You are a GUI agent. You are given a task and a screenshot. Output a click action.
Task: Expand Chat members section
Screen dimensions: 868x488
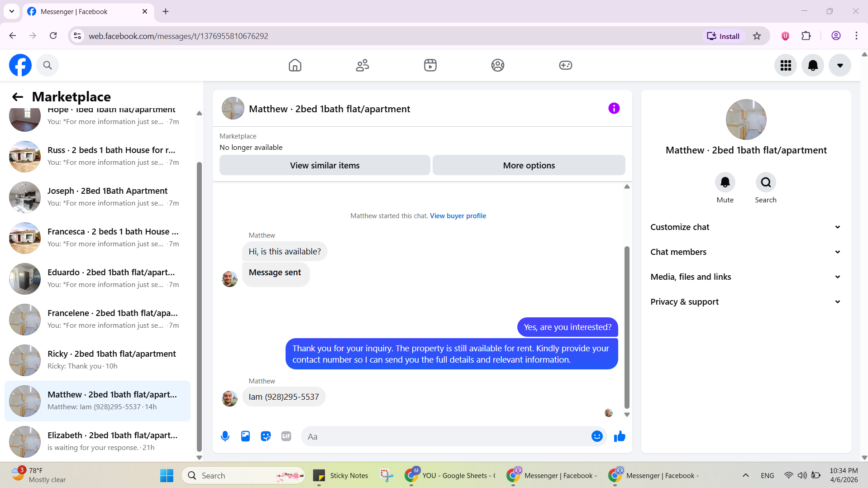coord(746,252)
